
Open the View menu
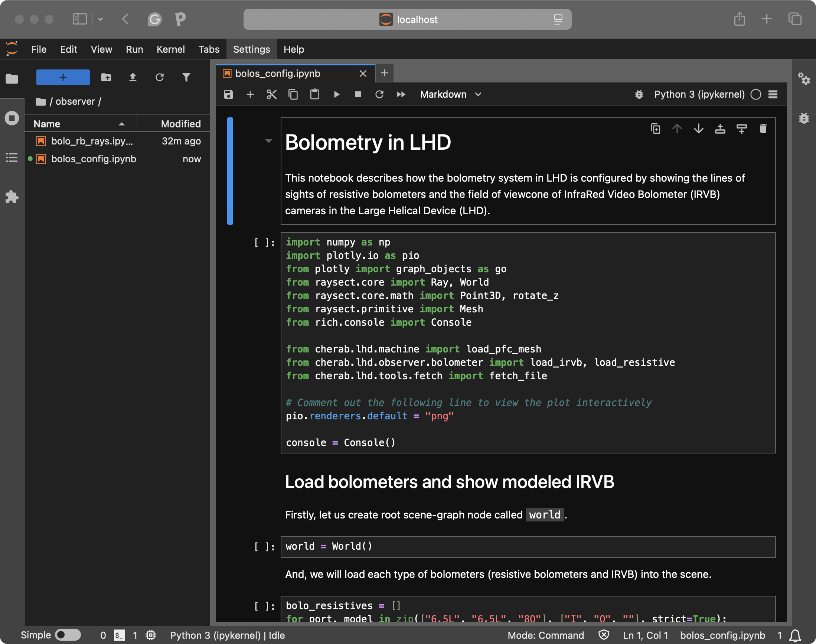point(101,49)
